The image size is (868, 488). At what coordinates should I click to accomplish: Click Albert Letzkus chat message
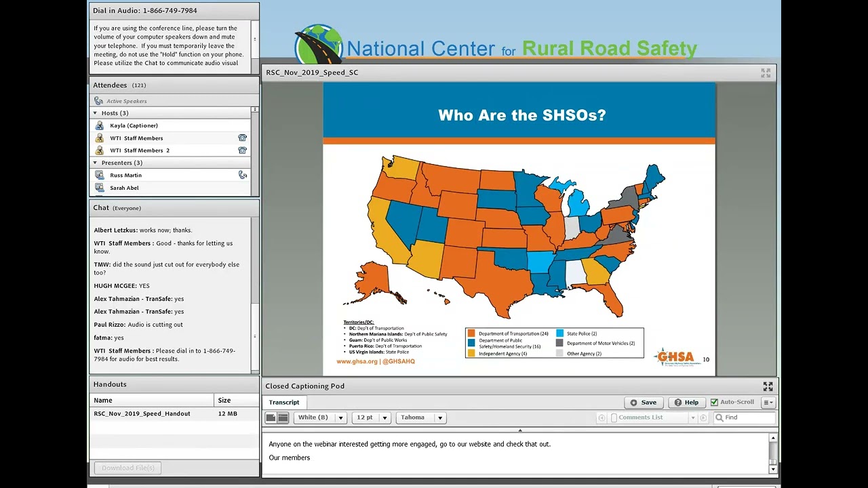pyautogui.click(x=143, y=230)
